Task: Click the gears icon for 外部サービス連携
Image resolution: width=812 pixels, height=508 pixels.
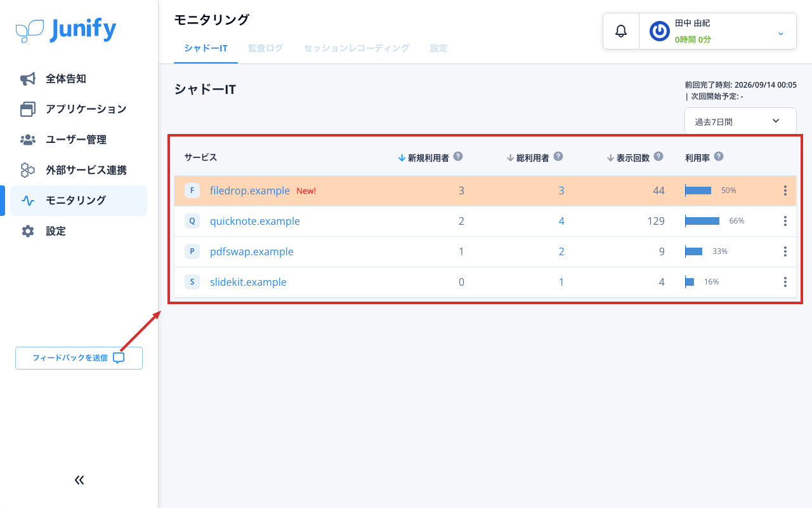Action: 28,170
